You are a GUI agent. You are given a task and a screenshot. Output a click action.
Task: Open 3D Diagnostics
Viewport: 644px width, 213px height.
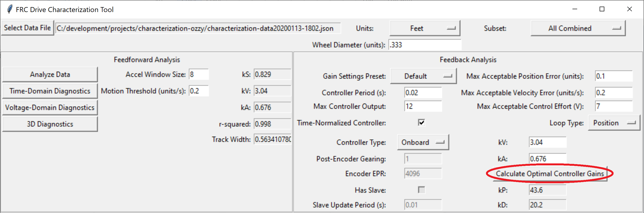(x=50, y=124)
